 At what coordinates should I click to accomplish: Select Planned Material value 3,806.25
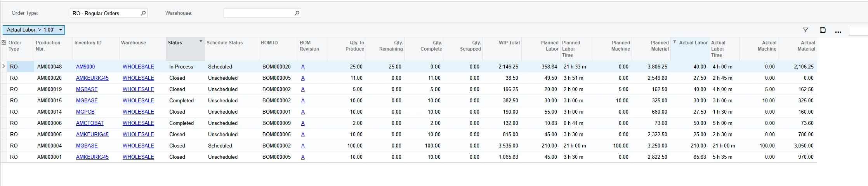click(651, 67)
